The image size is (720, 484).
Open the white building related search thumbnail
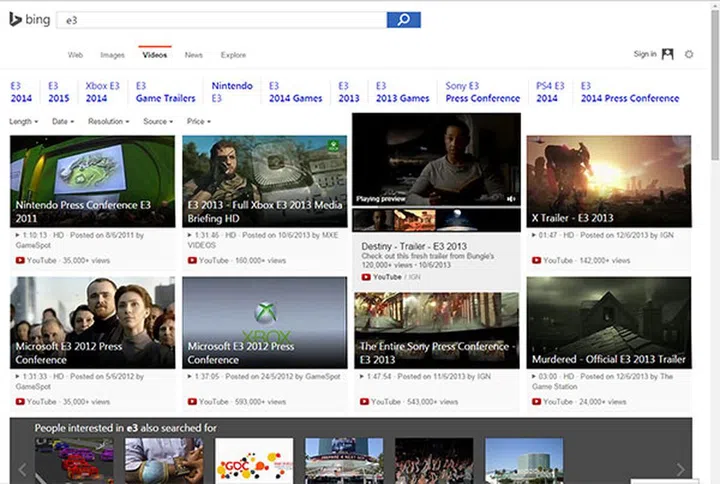tap(524, 461)
